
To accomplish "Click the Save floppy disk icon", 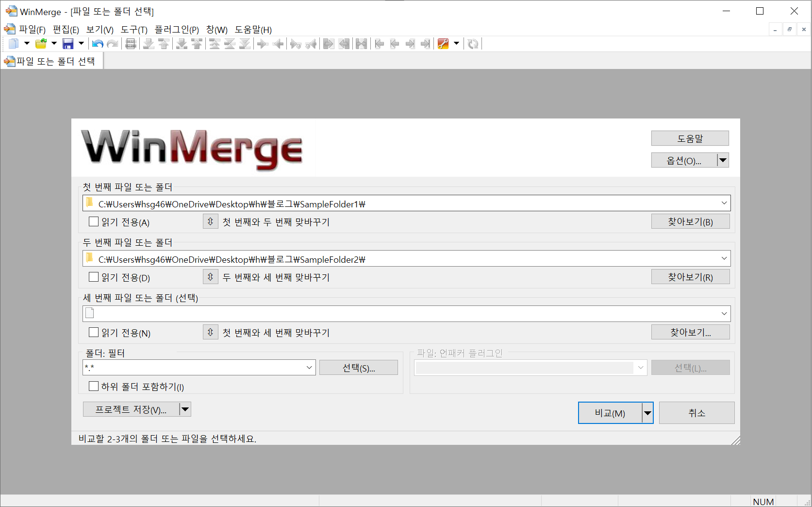I will click(x=68, y=44).
